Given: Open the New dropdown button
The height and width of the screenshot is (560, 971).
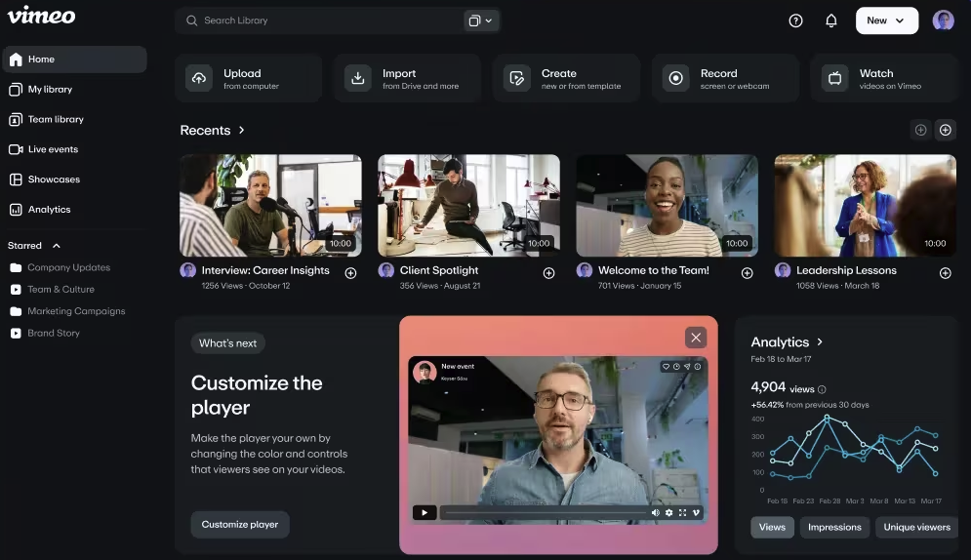Looking at the screenshot, I should 886,20.
